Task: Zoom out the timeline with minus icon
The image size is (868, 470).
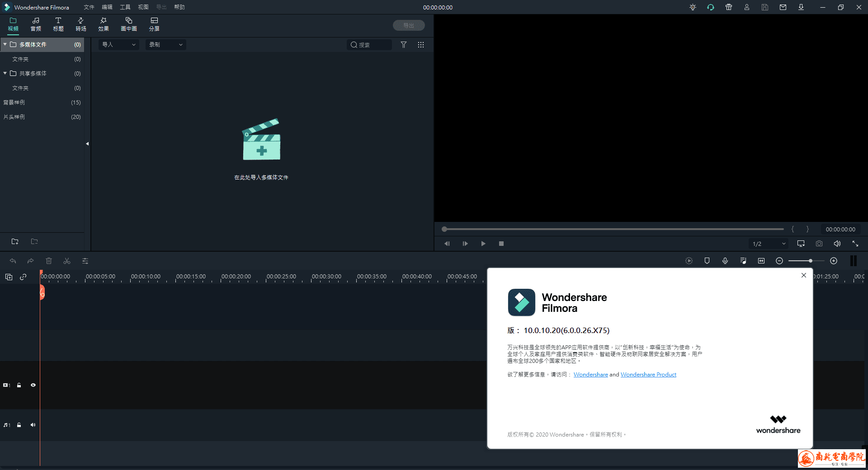Action: click(x=779, y=261)
